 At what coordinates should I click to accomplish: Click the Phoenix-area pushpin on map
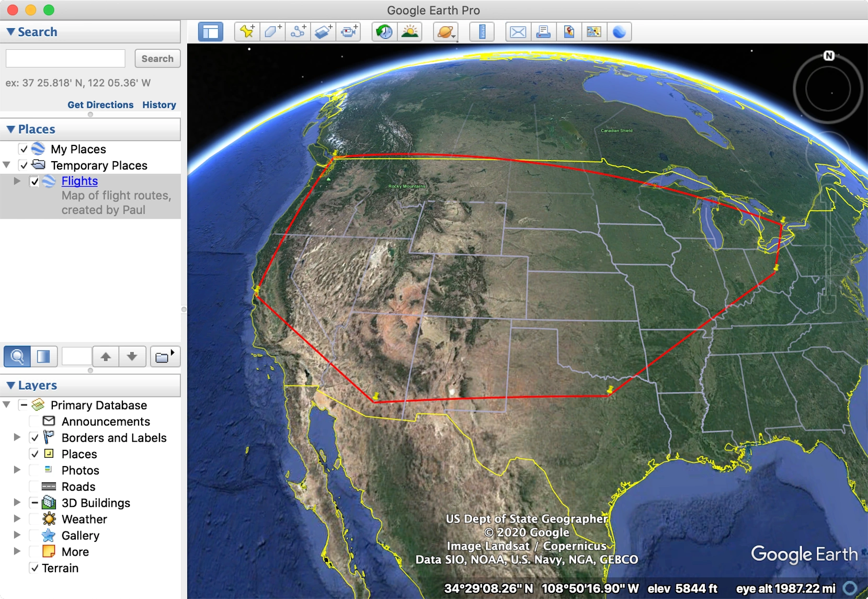click(x=375, y=396)
